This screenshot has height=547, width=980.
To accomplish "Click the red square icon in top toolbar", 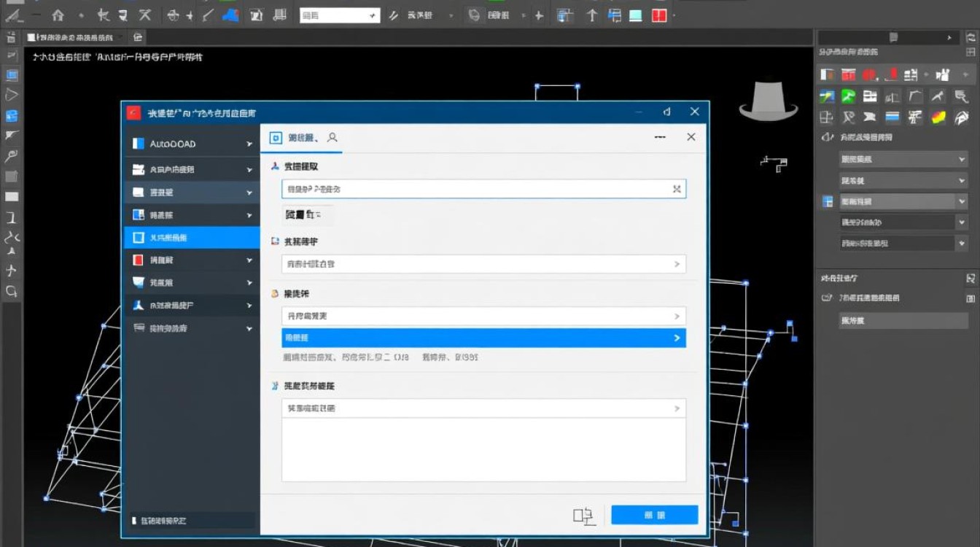I will pyautogui.click(x=659, y=15).
